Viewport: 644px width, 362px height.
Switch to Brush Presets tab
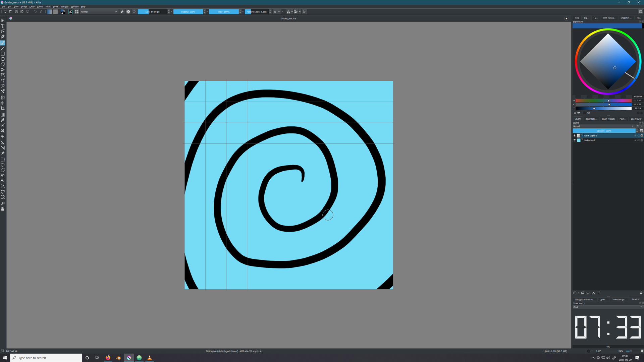pos(608,119)
